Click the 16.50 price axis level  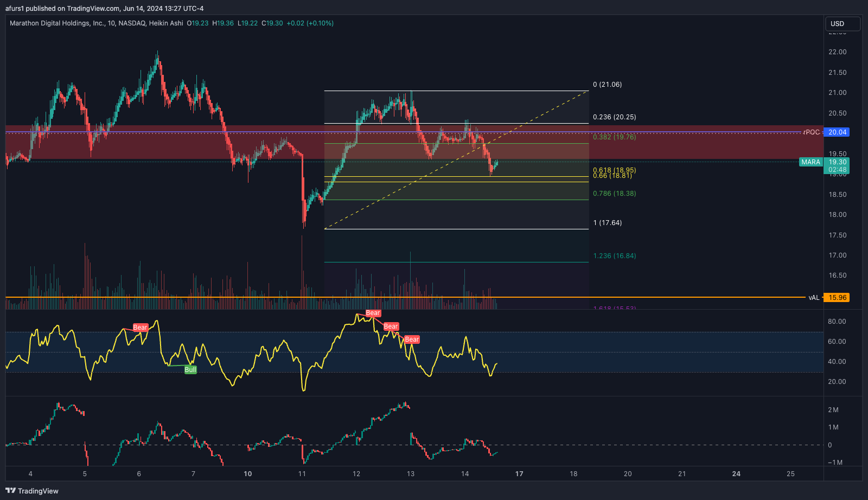[x=838, y=275]
